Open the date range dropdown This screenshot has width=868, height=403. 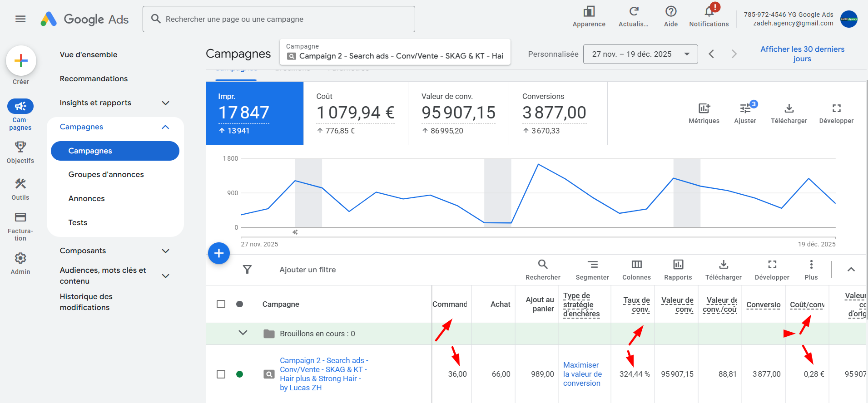pos(640,54)
